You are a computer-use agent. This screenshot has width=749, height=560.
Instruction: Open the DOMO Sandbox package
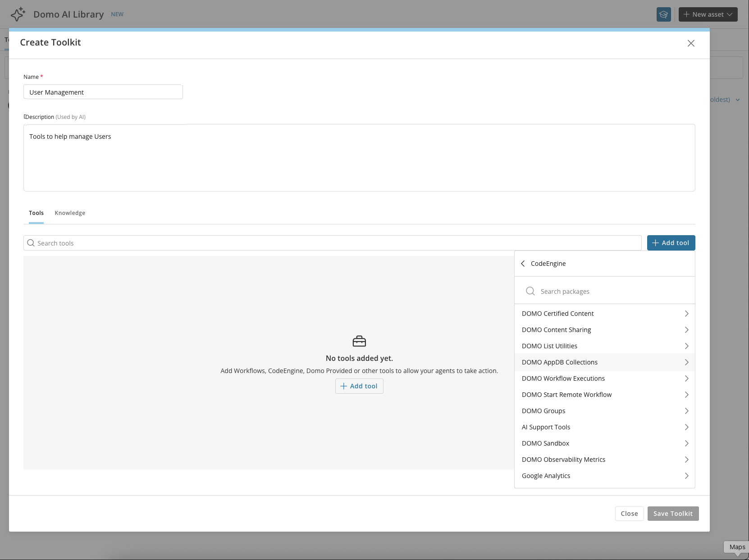pyautogui.click(x=605, y=443)
